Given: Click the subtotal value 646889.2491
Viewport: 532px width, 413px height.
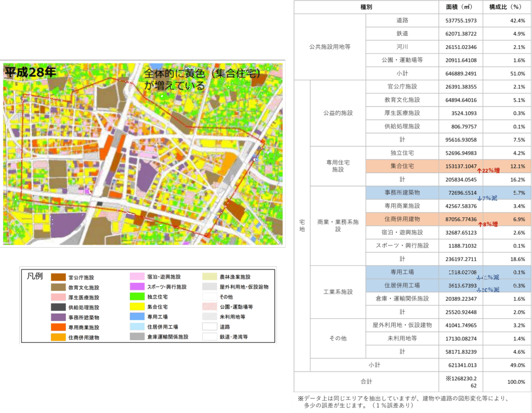Looking at the screenshot, I should [461, 73].
